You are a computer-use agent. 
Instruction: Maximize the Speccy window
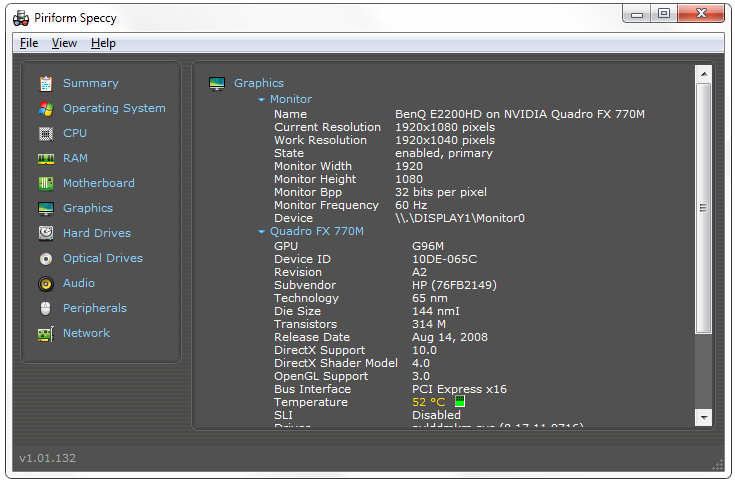(663, 14)
